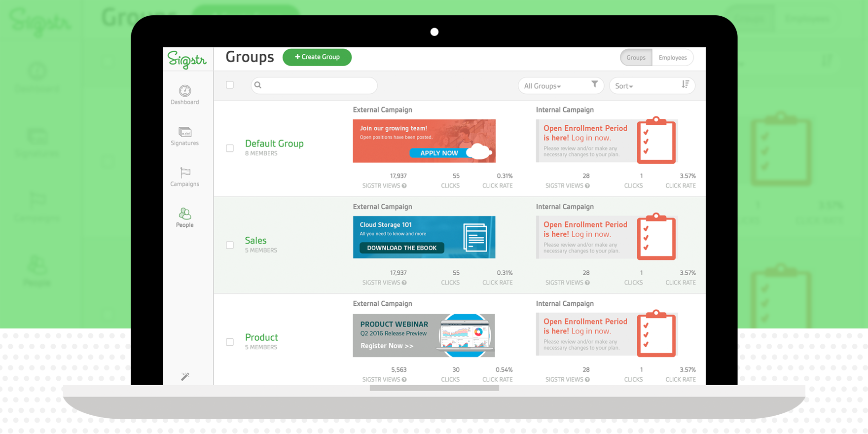Screen dimensions: 868x434
Task: Click '30' clicks value for Product
Action: pyautogui.click(x=456, y=369)
